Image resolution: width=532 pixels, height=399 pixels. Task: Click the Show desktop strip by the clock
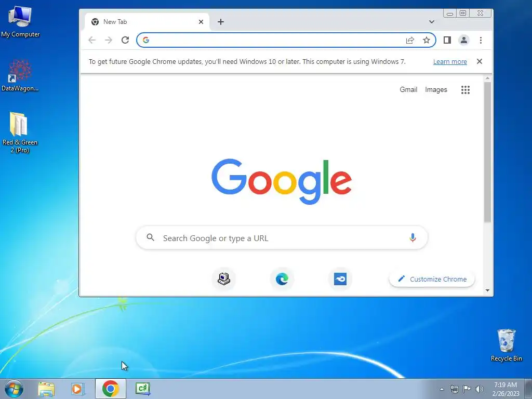coord(528,389)
